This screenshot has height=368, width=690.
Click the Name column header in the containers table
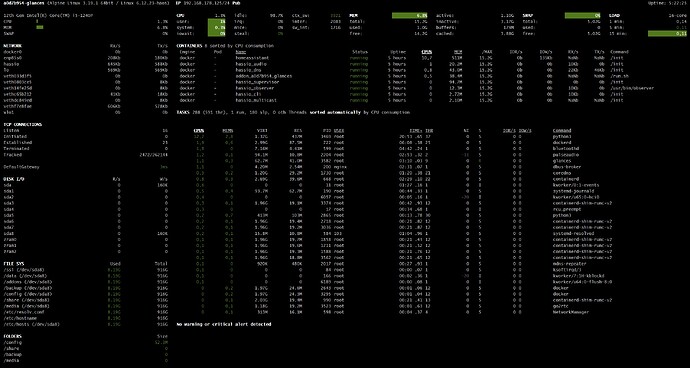(241, 52)
